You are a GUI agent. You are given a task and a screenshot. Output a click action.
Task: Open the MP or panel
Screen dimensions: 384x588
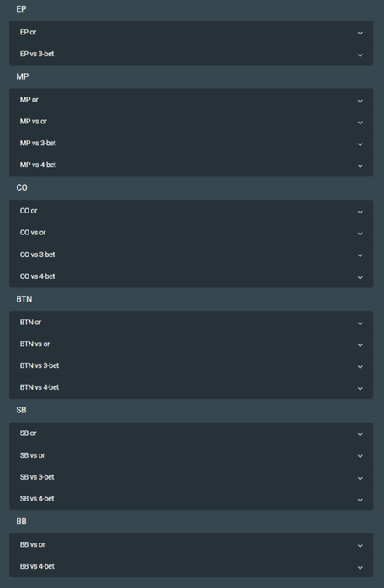191,100
